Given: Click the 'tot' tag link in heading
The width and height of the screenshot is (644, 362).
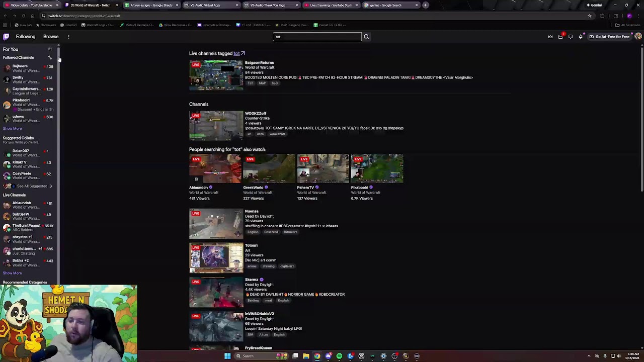Looking at the screenshot, I should (x=239, y=53).
